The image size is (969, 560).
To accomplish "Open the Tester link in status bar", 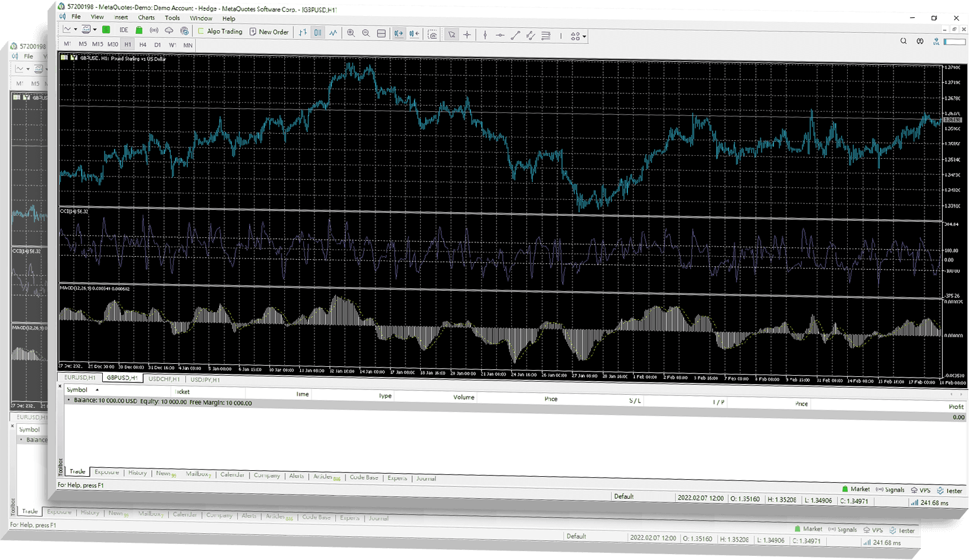I will pos(950,490).
